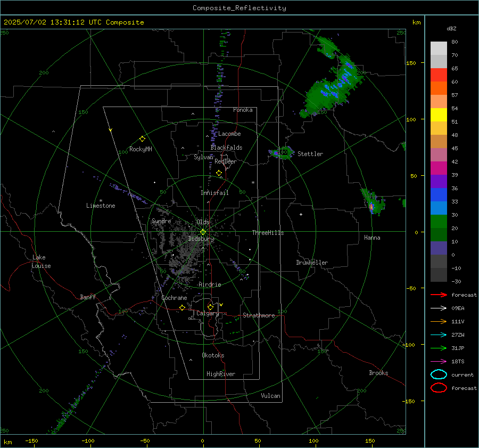This screenshot has width=479, height=448.
Task: Click the red forecast arrow legend icon
Action: pos(439,295)
